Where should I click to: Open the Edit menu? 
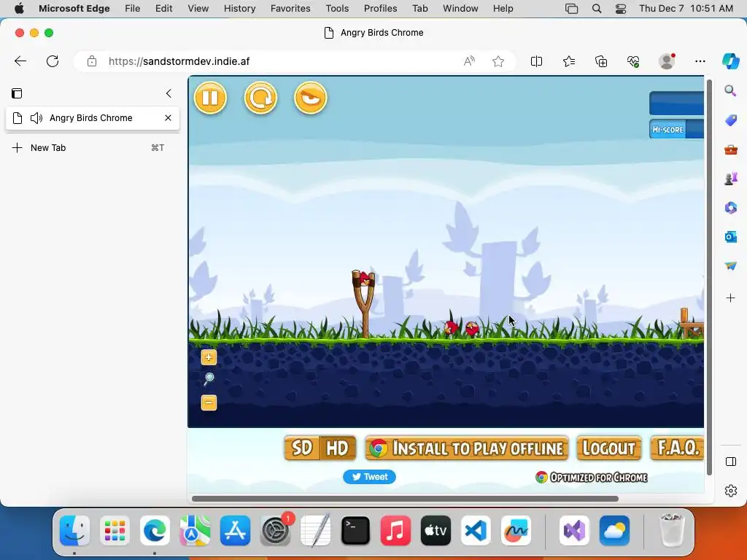(x=164, y=9)
